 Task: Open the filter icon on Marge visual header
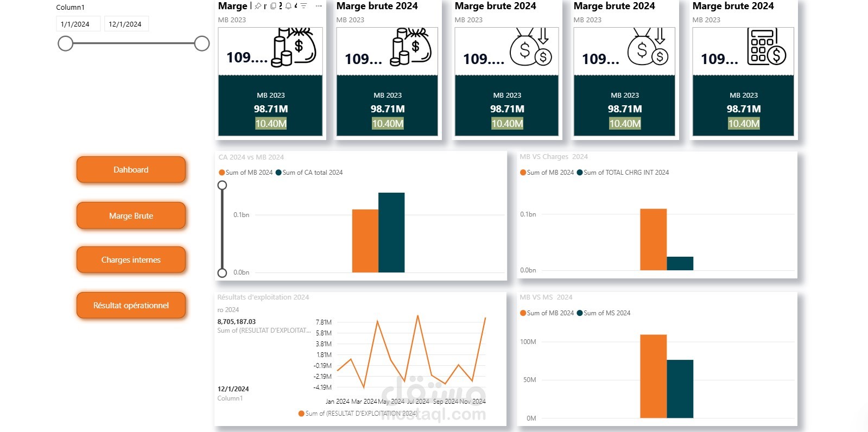[303, 6]
